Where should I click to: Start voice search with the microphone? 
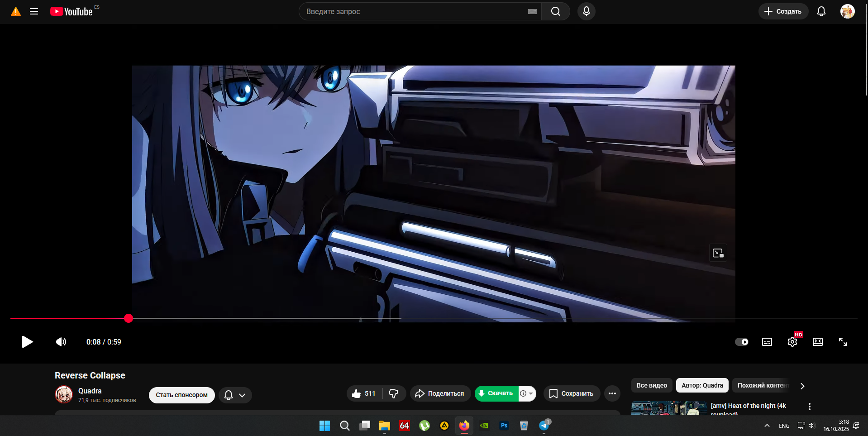coord(587,11)
